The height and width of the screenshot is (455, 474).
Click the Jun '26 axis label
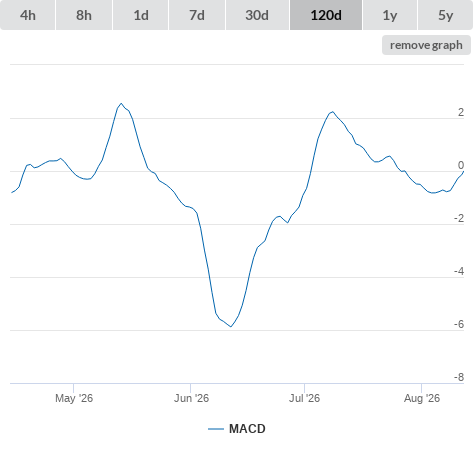191,398
